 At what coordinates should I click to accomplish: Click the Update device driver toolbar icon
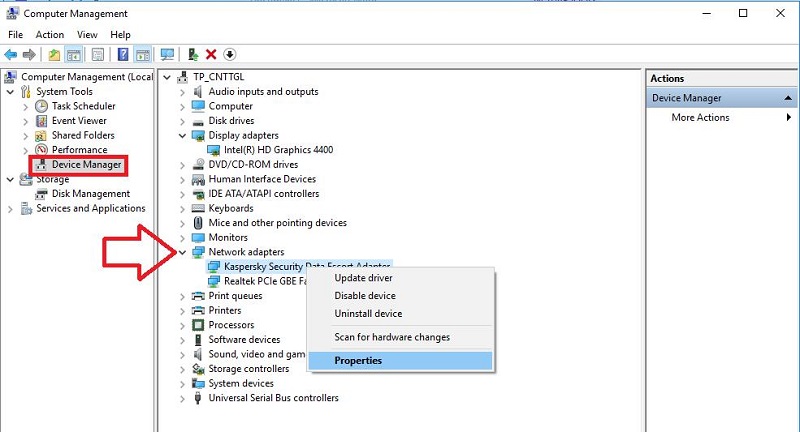coord(193,55)
